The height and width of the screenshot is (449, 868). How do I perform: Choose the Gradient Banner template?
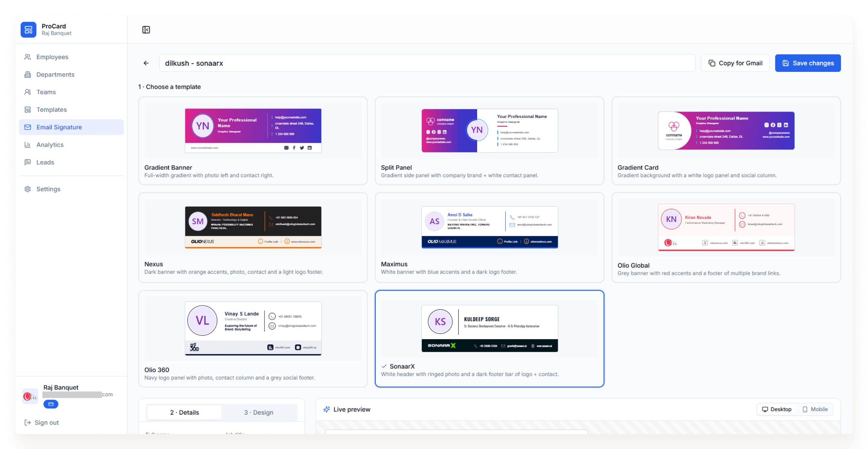click(x=253, y=141)
